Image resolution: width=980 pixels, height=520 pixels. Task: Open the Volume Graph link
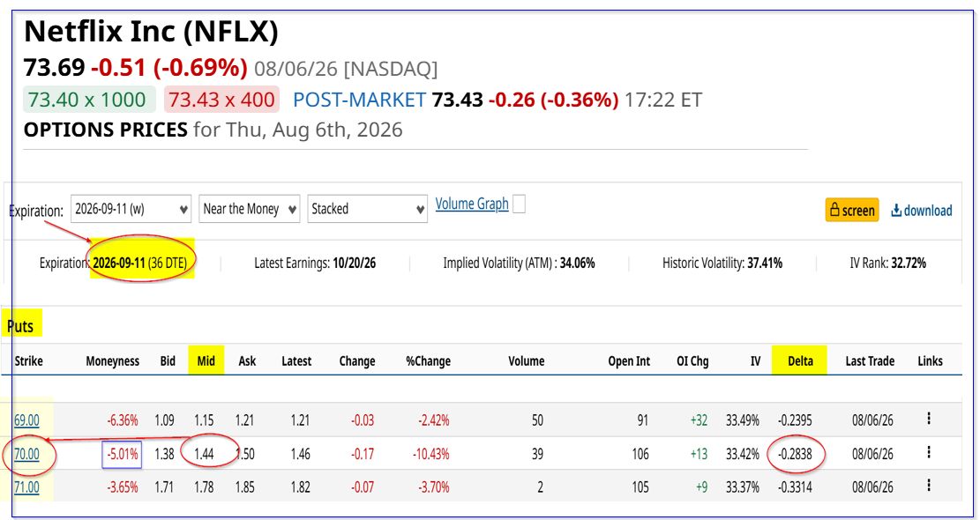click(x=472, y=204)
